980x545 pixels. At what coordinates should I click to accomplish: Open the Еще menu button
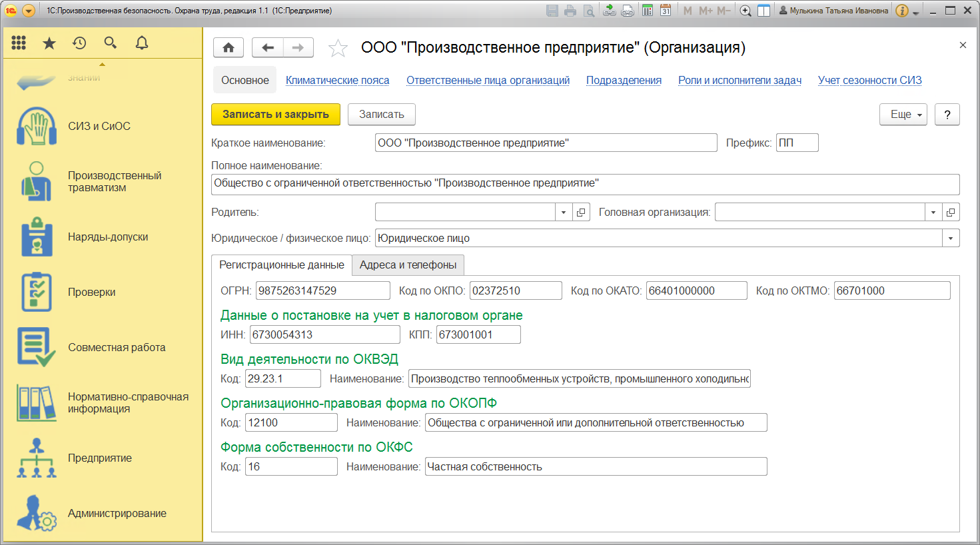[x=903, y=115]
